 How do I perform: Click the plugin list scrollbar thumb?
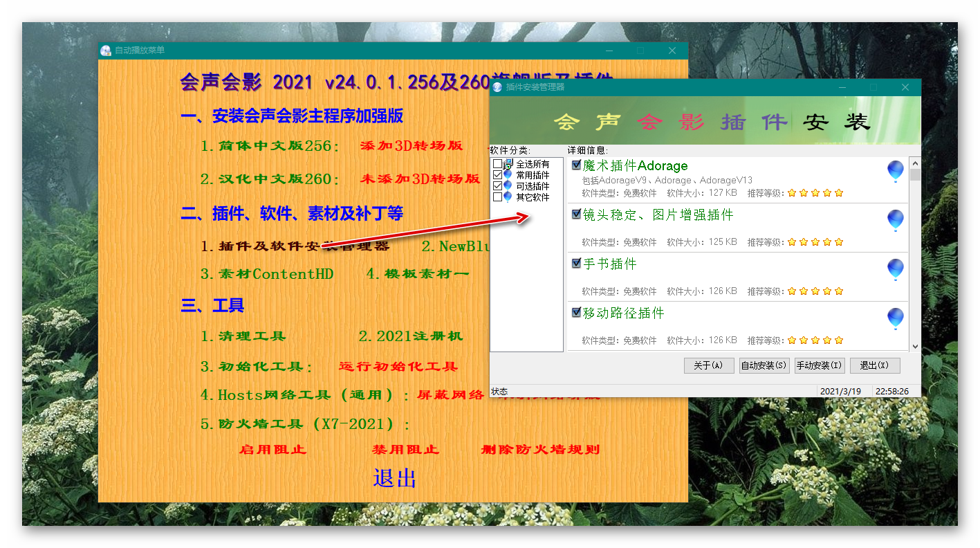(x=915, y=175)
